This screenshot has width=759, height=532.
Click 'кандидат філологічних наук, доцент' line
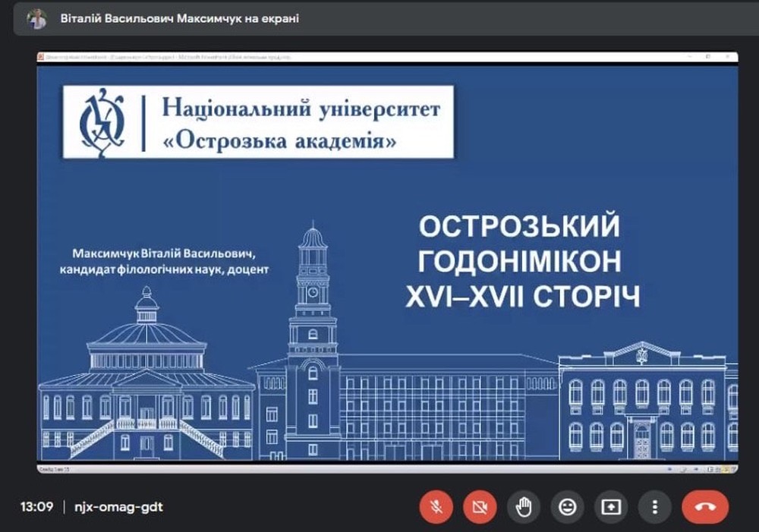[164, 269]
